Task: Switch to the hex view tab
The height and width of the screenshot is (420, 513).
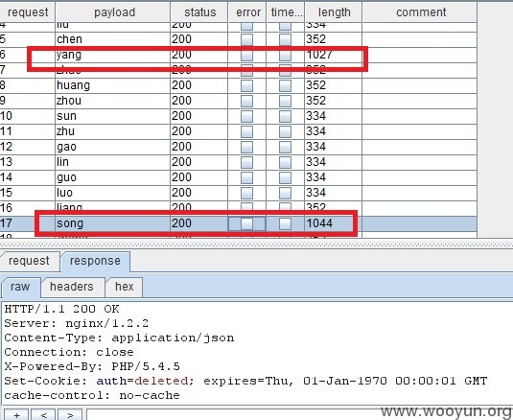Action: [x=124, y=287]
